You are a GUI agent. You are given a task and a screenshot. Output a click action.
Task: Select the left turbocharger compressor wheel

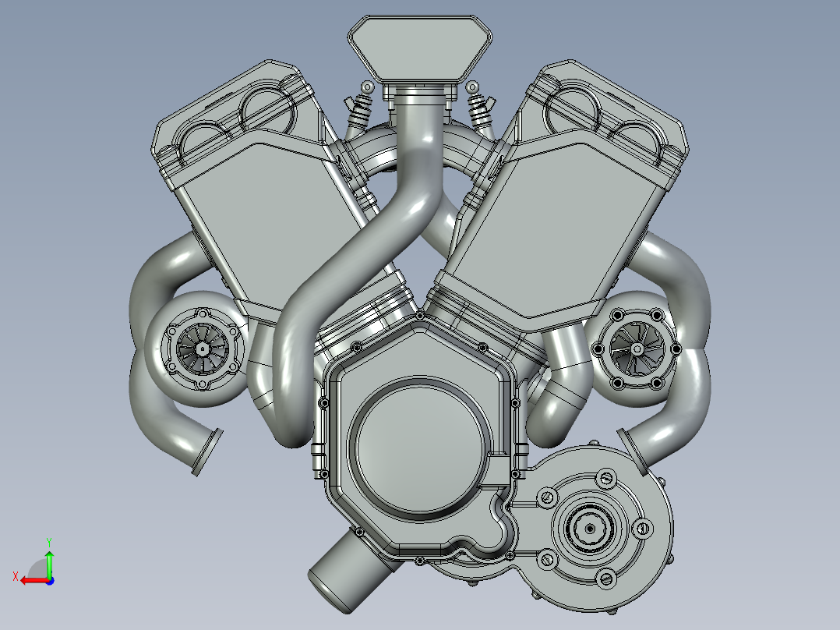point(202,349)
